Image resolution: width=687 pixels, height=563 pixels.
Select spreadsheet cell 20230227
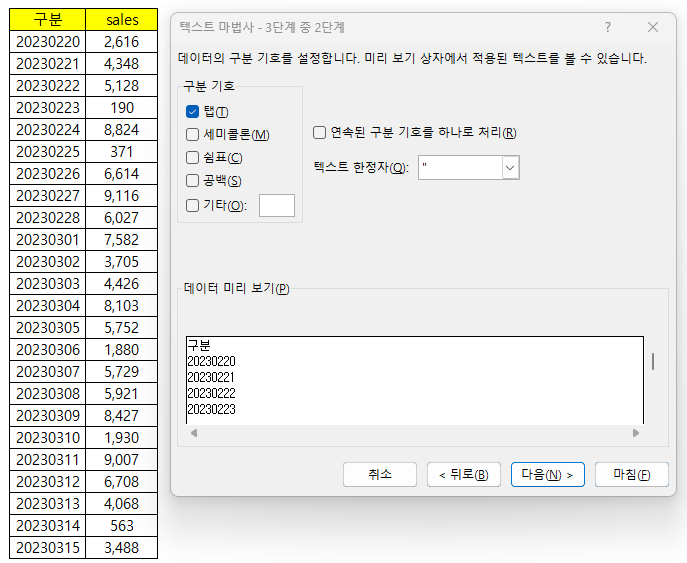[x=48, y=196]
